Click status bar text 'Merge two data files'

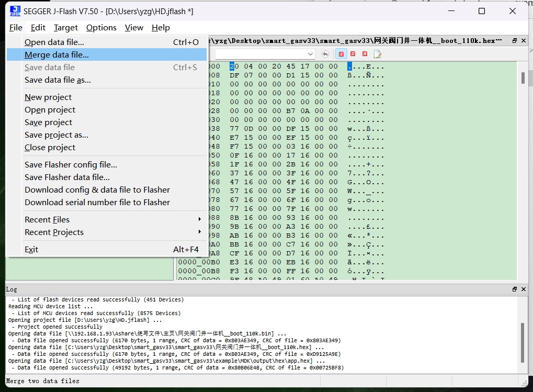click(x=43, y=381)
